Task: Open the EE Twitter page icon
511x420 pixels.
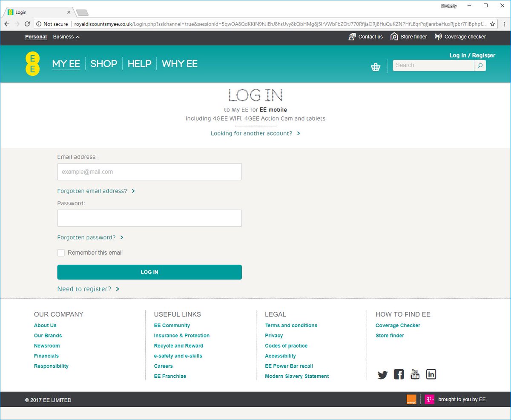Action: click(383, 375)
